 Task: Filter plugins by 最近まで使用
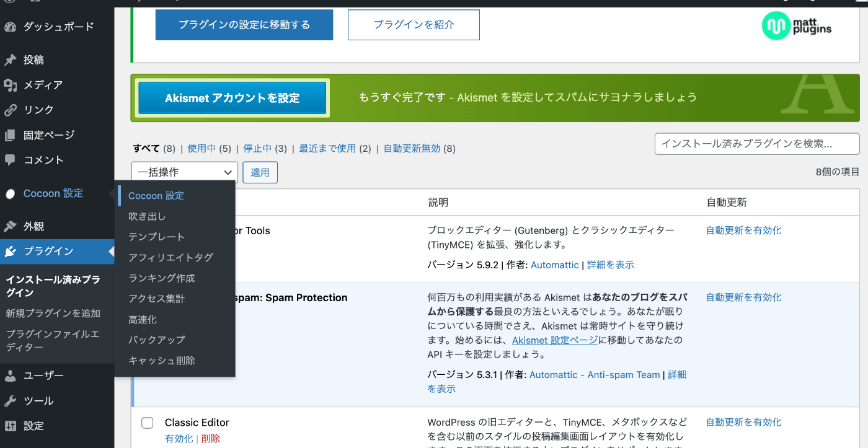point(327,149)
